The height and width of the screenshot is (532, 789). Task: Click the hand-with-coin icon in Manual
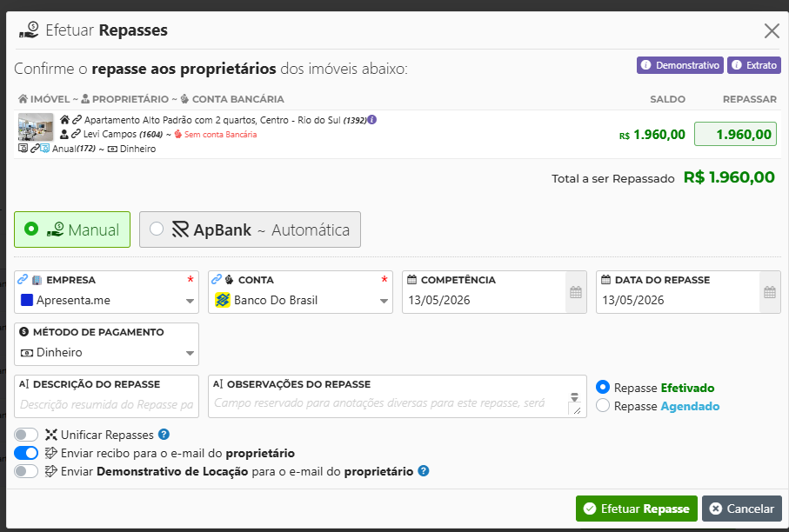[56, 229]
